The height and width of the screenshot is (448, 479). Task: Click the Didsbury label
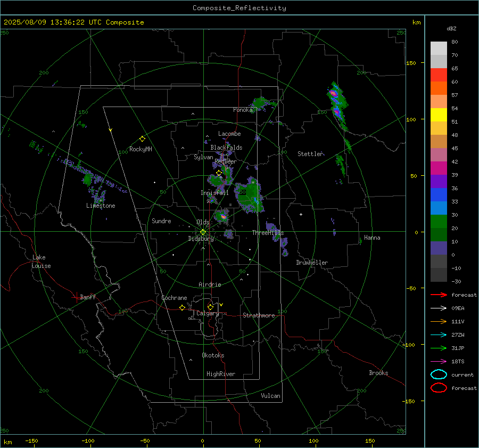201,239
